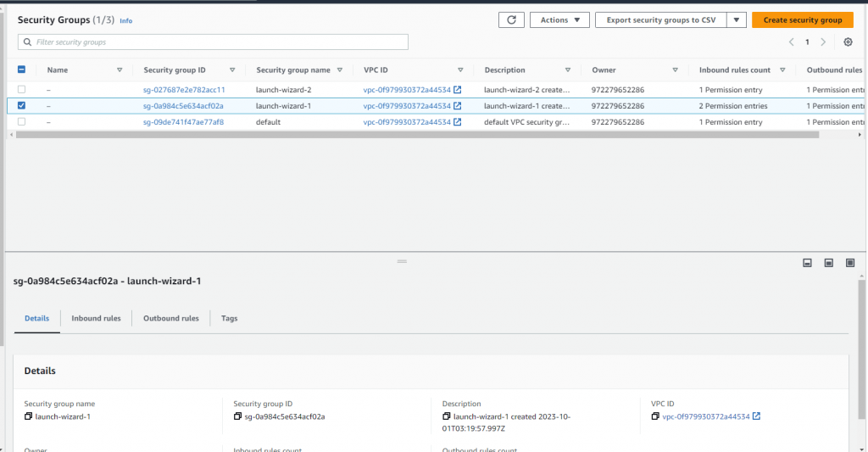This screenshot has height=452, width=868.
Task: Sort by Name column arrow
Action: pyautogui.click(x=120, y=70)
